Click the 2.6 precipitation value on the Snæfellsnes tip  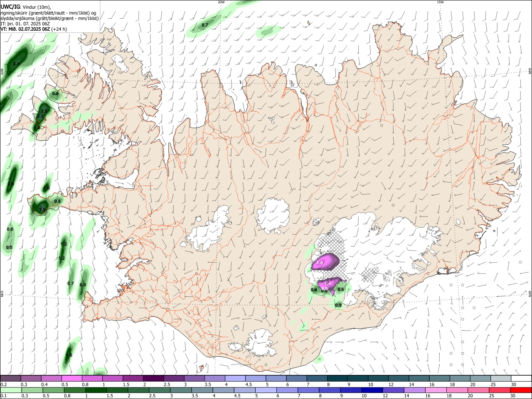tap(42, 210)
